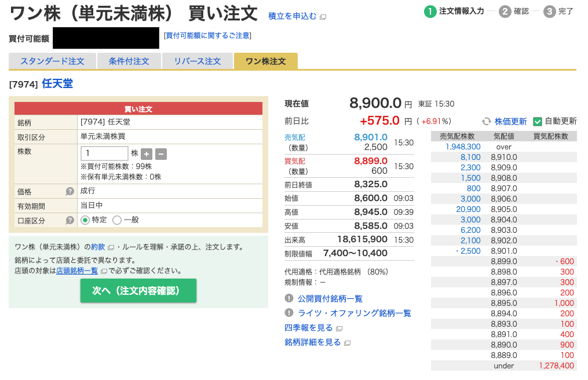The height and width of the screenshot is (380, 588).
Task: Click the 株価更新 link
Action: click(510, 122)
